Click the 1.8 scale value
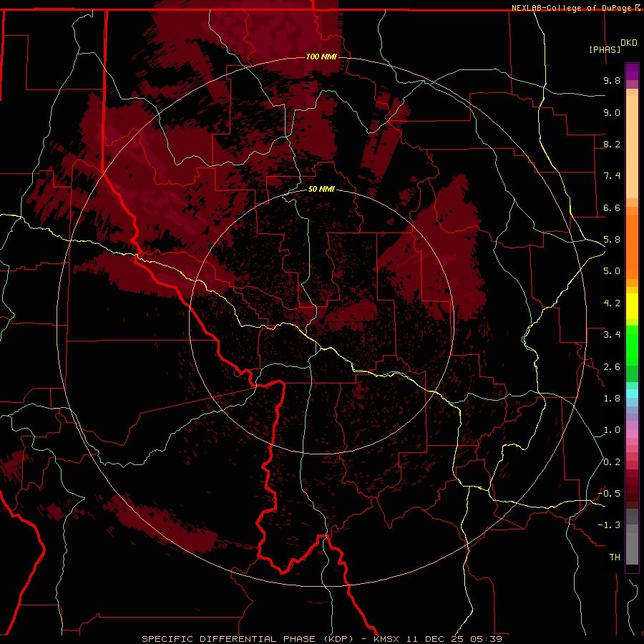644x644 pixels. [x=612, y=399]
